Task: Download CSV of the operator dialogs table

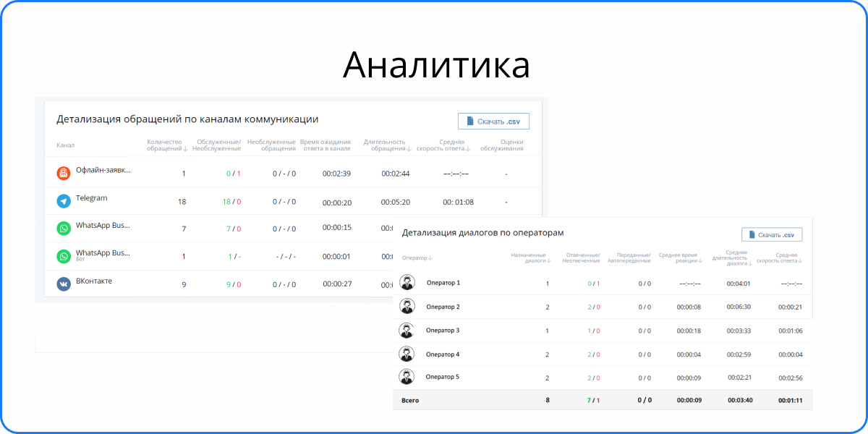Action: [772, 235]
